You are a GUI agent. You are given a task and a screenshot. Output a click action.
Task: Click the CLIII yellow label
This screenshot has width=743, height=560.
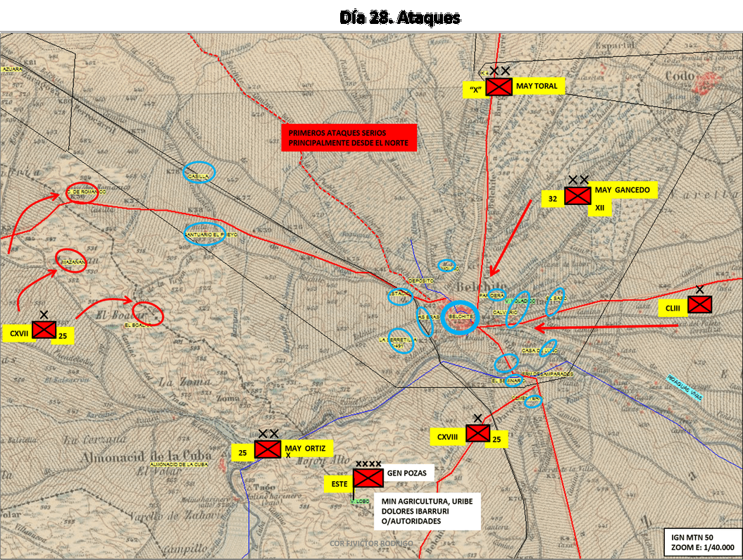673,309
